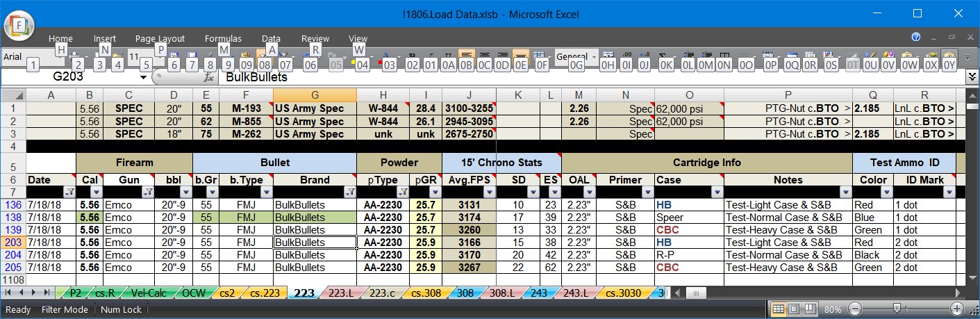Switch to the cs.3030 sheet tab
980x319 pixels.
pos(624,293)
